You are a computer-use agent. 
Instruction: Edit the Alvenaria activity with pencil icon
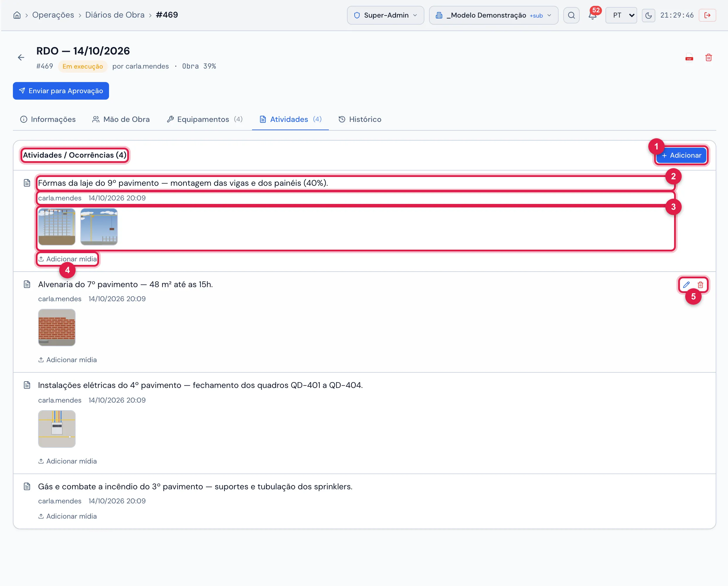pos(686,285)
